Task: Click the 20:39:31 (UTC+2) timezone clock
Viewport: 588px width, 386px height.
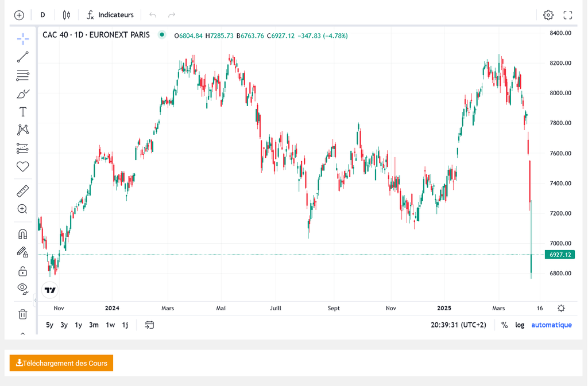Action: tap(458, 325)
